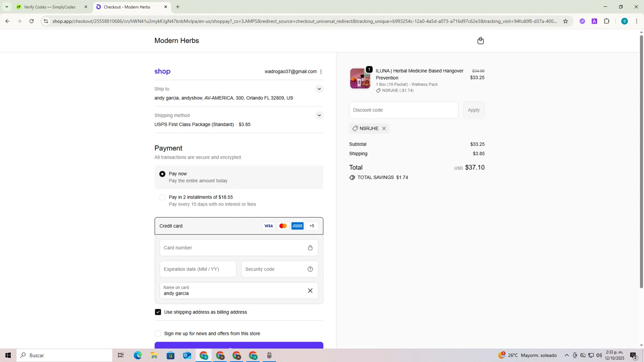644x362 pixels.
Task: Clear the name on card field
Action: [x=310, y=291]
